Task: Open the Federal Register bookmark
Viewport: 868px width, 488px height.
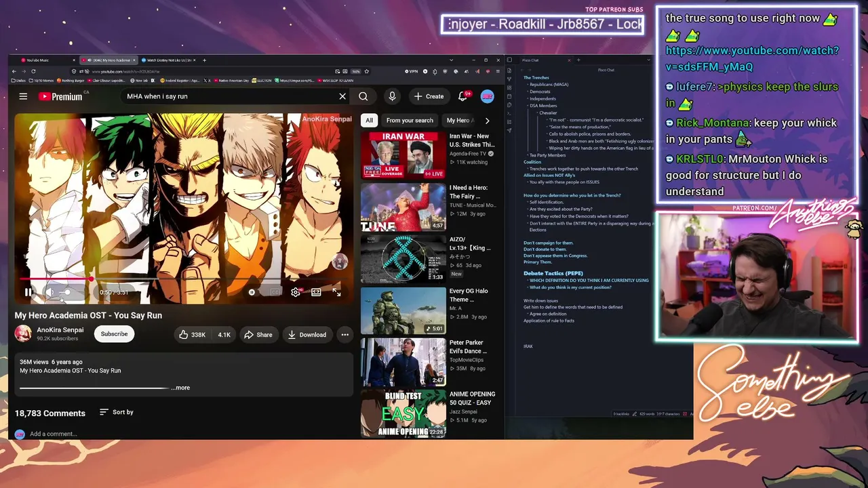Action: (180, 81)
